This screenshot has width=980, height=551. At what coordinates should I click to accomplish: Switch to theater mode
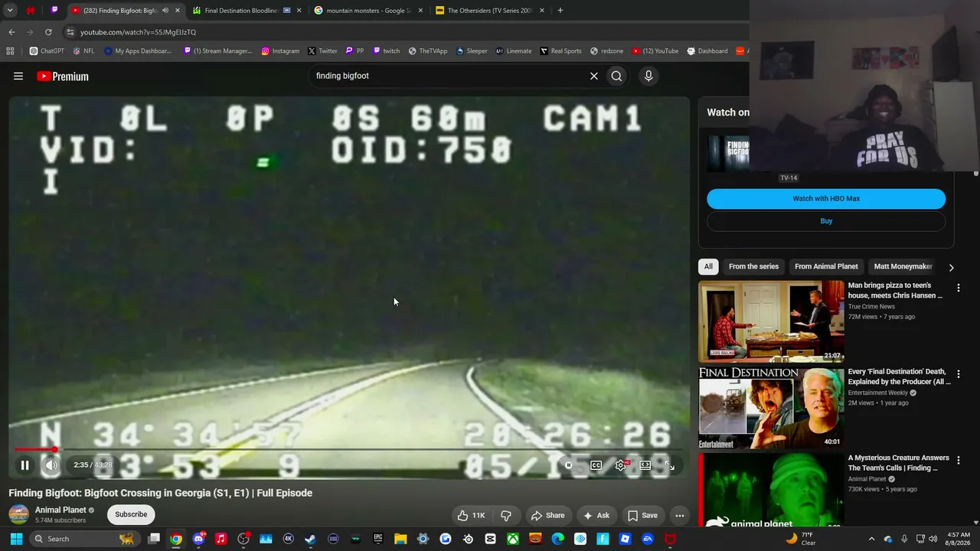pyautogui.click(x=645, y=465)
